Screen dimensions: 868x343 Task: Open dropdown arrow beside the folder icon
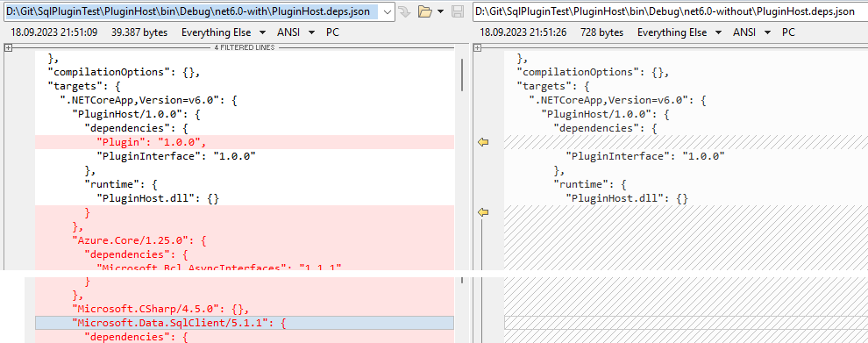pyautogui.click(x=440, y=11)
